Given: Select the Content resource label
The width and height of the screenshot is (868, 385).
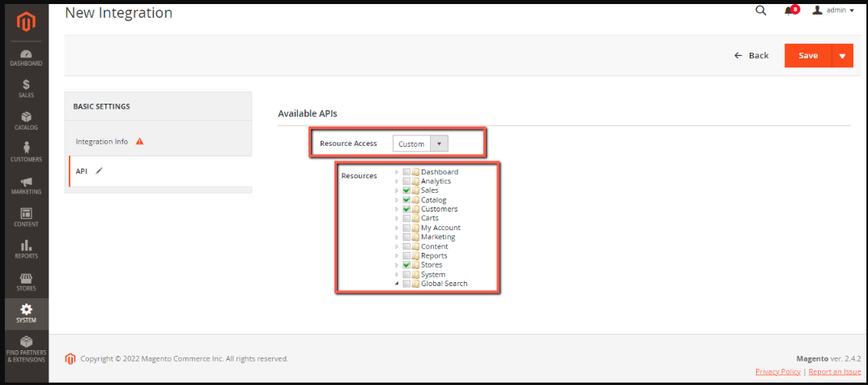Looking at the screenshot, I should 435,246.
